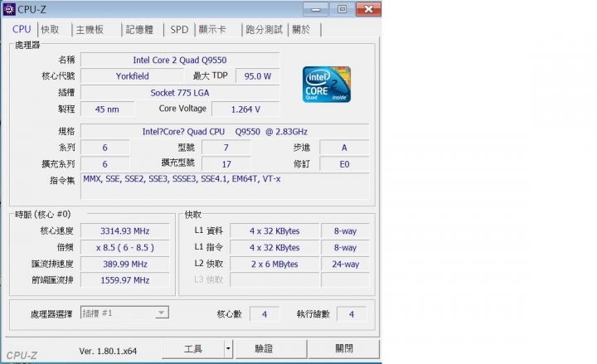Click the 執行緒數 value 4
This screenshot has width=597, height=364.
352,314
